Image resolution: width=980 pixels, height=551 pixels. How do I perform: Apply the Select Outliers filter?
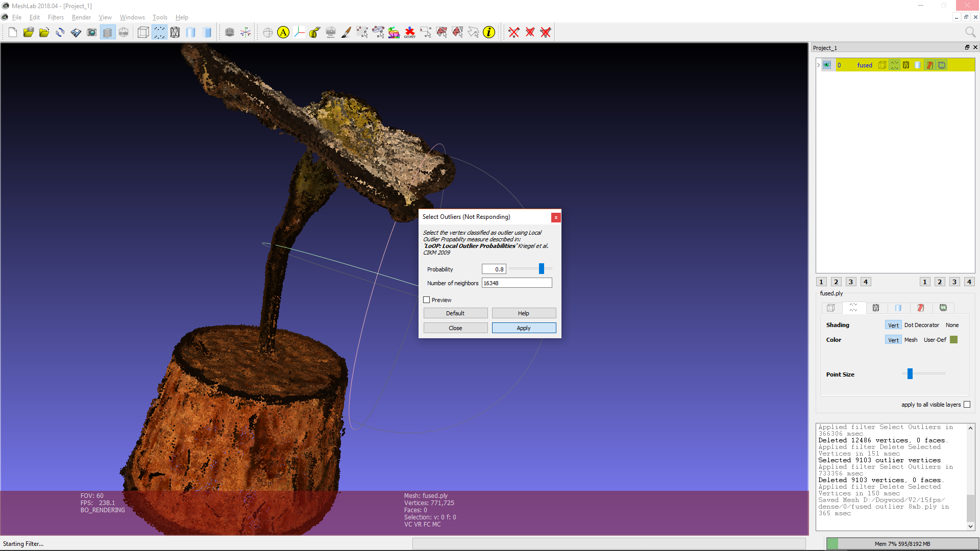click(524, 328)
